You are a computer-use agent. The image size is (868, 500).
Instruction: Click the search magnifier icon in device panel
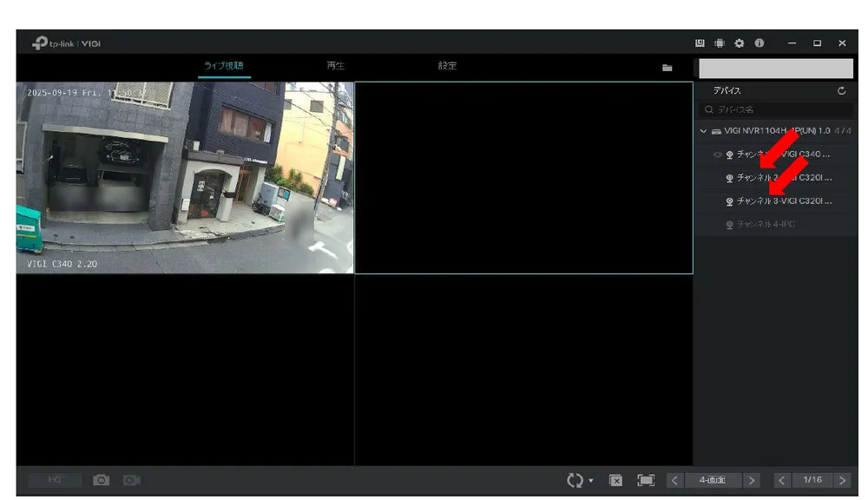[708, 109]
